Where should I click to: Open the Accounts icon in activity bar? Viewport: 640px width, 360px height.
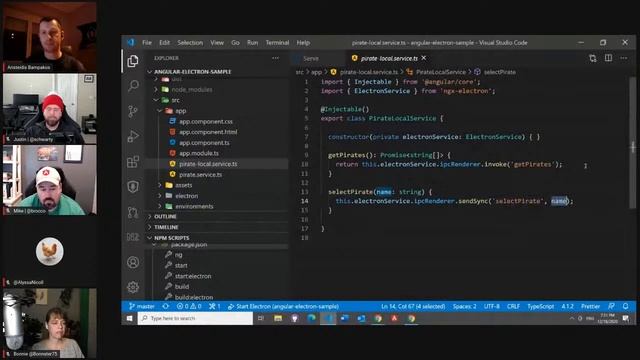133,262
